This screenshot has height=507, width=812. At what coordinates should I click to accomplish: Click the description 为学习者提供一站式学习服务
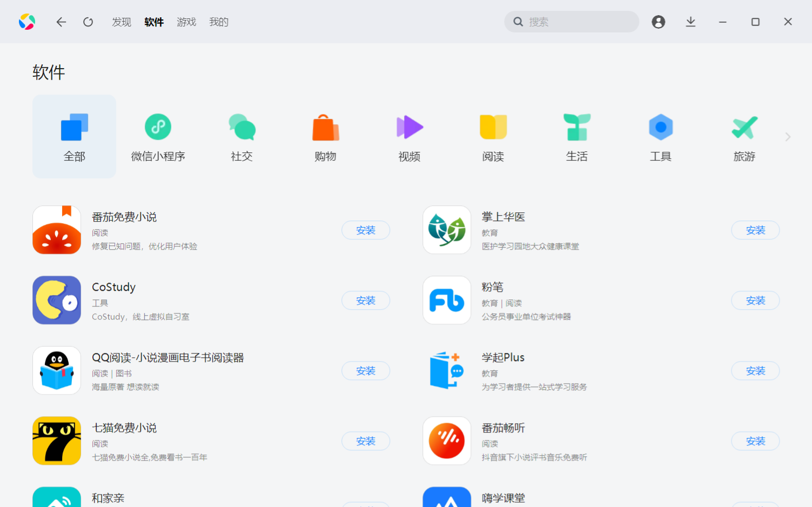(534, 387)
